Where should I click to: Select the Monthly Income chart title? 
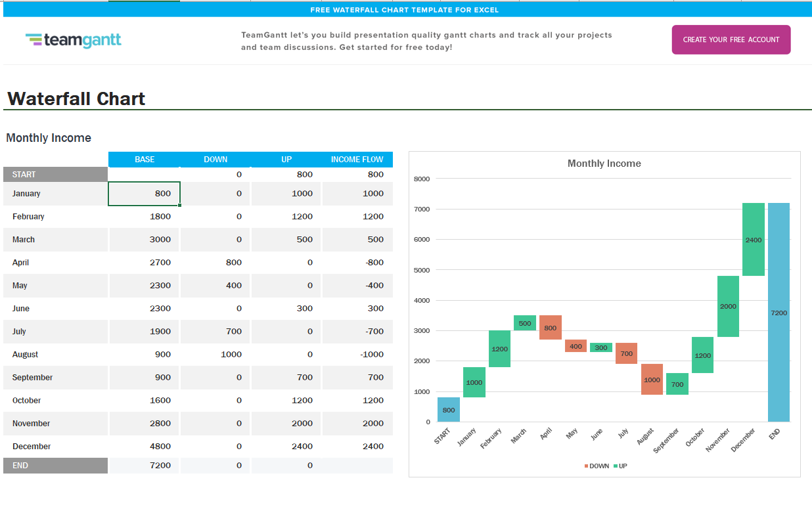604,164
